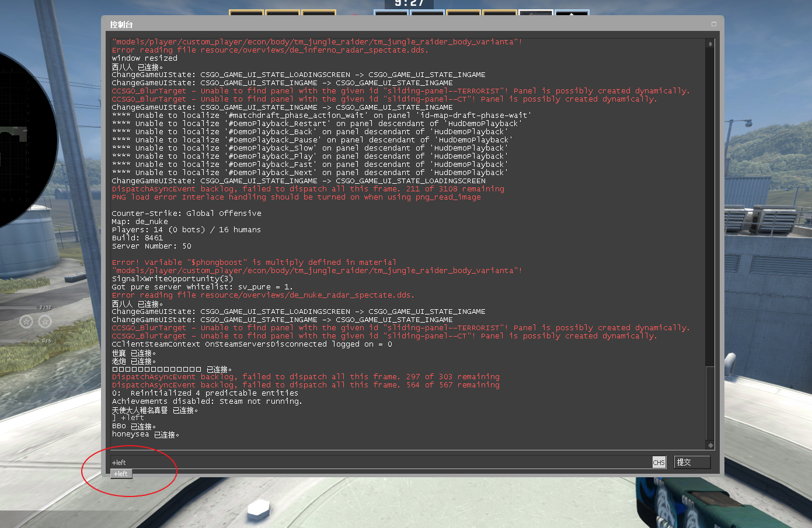Screen dimensions: 812x528
Task: Click the console scrollbar down arrow
Action: [x=710, y=445]
